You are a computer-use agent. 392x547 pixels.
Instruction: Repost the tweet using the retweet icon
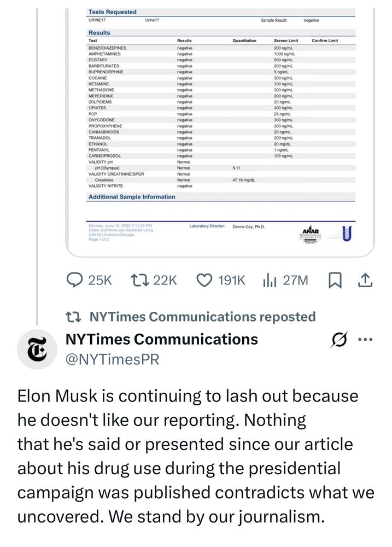click(x=140, y=280)
